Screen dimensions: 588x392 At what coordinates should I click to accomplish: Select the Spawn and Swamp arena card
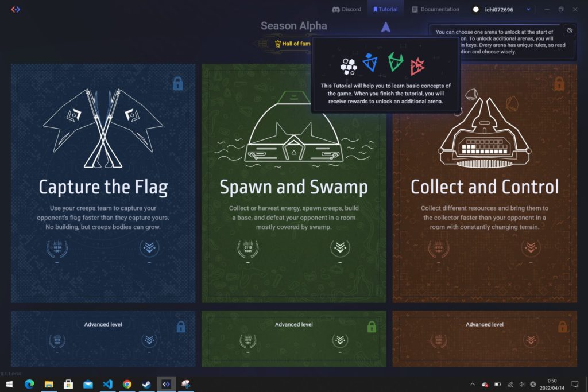(x=293, y=183)
